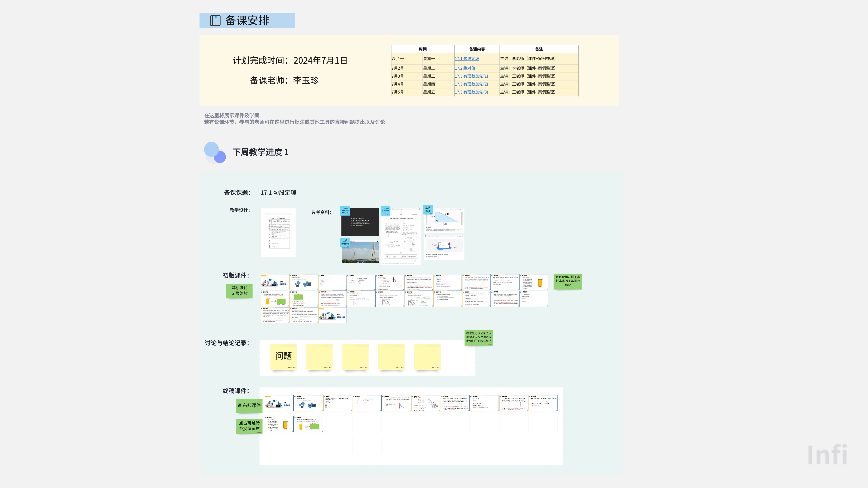Click the notebook icon beside 备课安排
This screenshot has width=868, height=488.
(215, 20)
